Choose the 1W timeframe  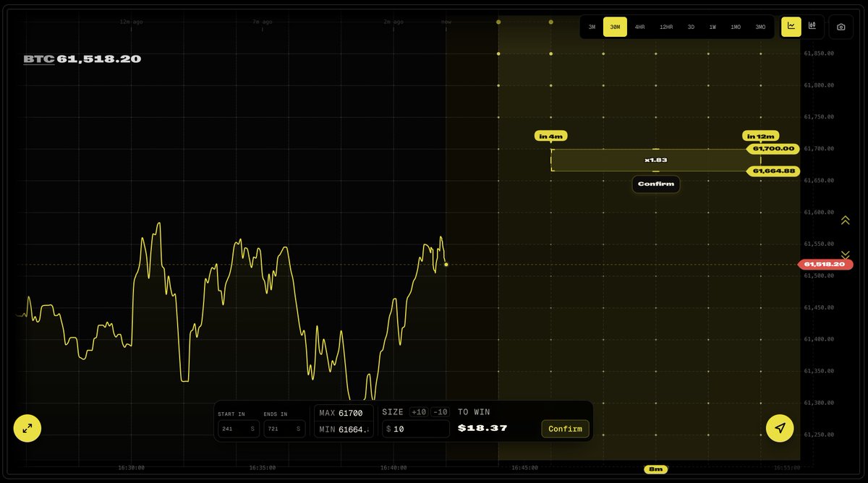click(x=712, y=27)
